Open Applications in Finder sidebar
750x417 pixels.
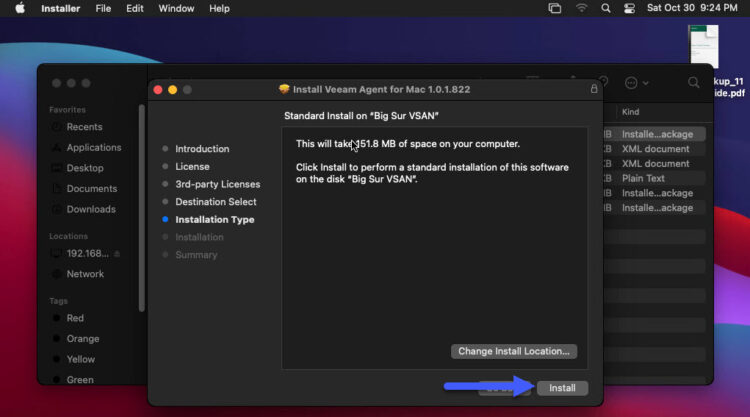(x=94, y=147)
